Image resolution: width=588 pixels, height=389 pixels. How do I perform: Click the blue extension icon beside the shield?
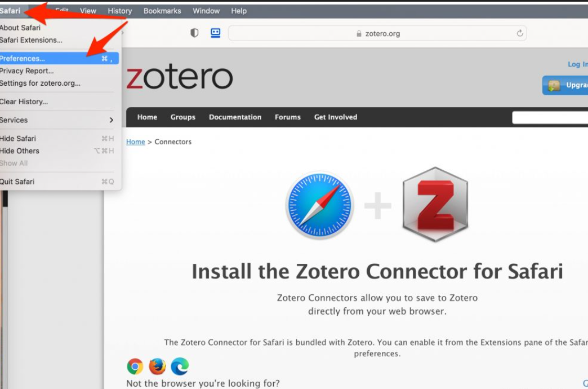(215, 33)
